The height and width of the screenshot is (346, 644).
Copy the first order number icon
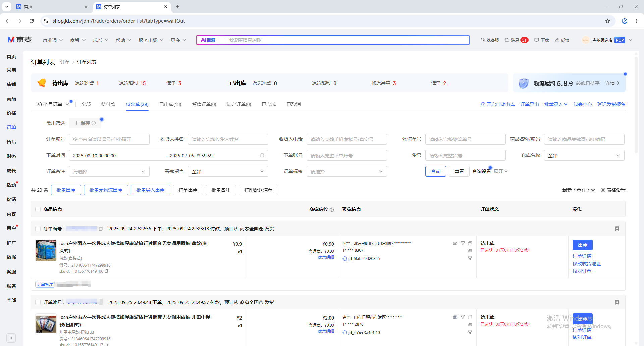[101, 229]
